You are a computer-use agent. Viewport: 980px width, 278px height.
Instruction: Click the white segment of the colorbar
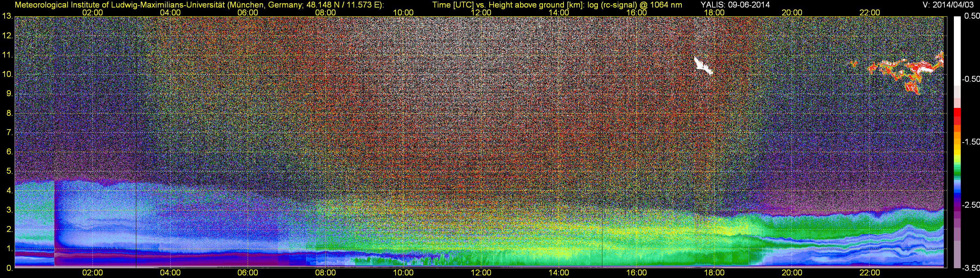[x=957, y=51]
